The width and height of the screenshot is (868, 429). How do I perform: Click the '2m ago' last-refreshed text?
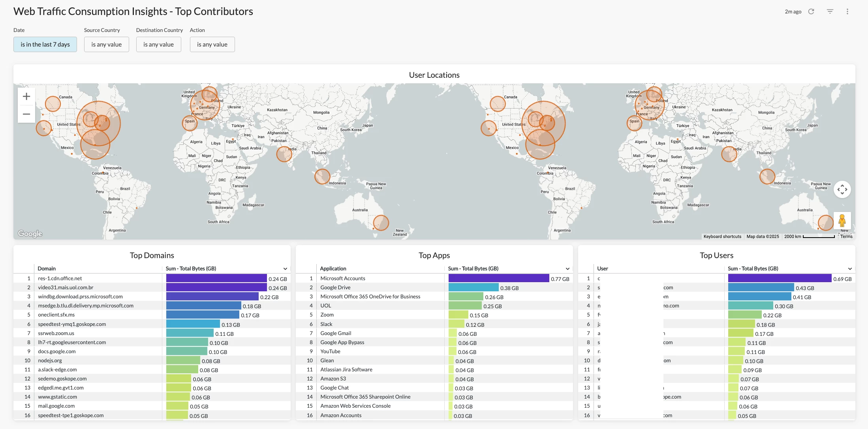click(x=793, y=11)
